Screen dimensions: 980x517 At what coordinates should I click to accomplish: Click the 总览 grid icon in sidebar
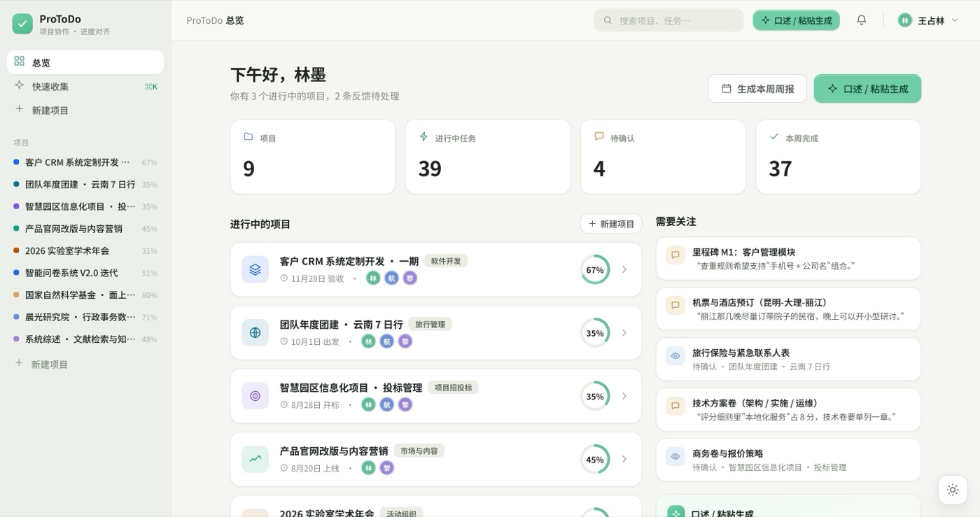(x=19, y=62)
